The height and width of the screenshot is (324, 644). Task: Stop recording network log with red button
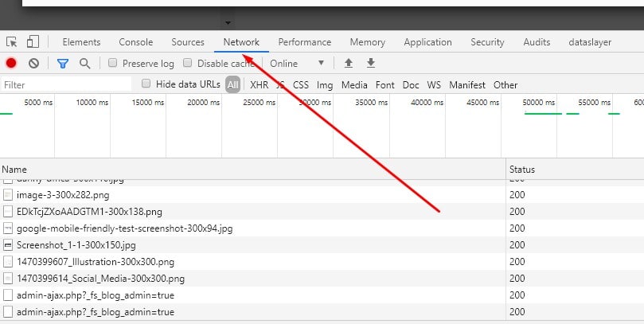(x=11, y=64)
